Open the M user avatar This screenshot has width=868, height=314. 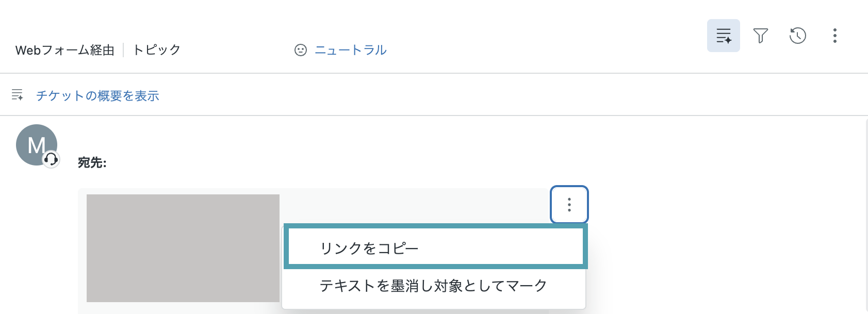point(36,145)
